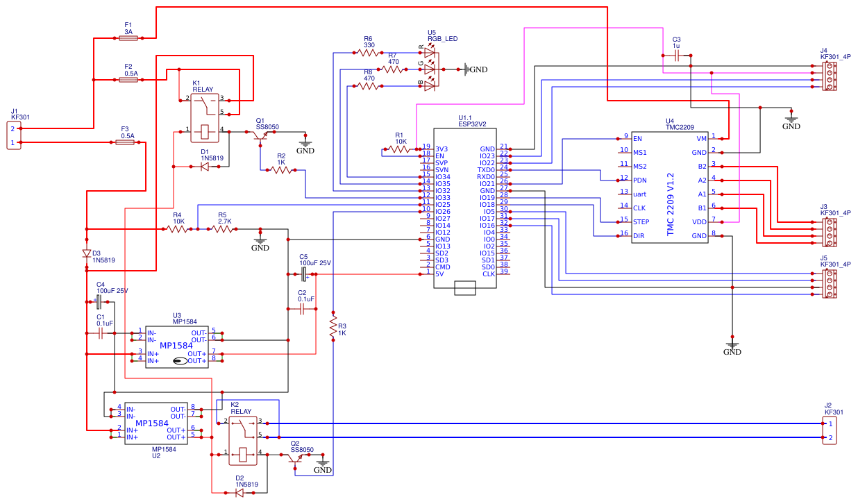Click the 'STEP' pin label
The image size is (858, 504).
point(641,222)
